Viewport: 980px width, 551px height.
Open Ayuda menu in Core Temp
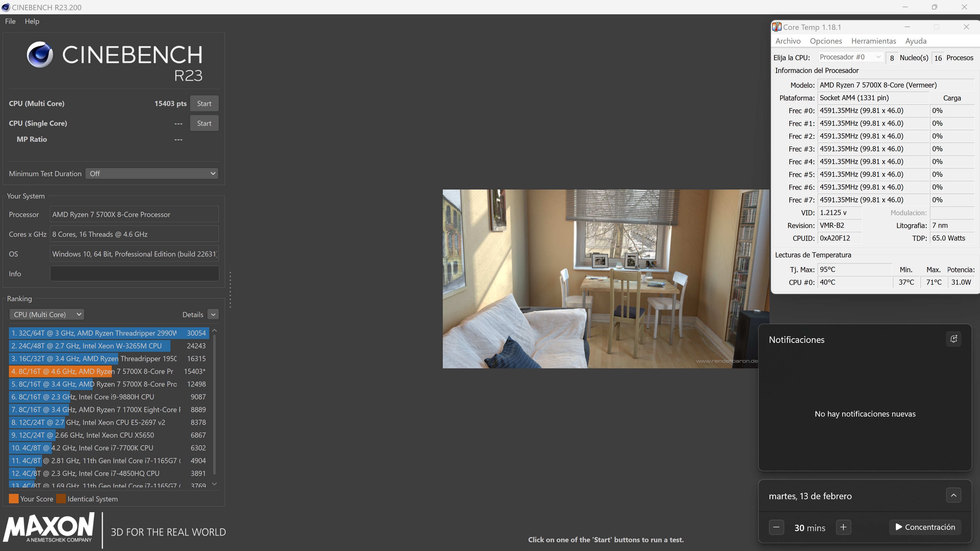tap(916, 41)
